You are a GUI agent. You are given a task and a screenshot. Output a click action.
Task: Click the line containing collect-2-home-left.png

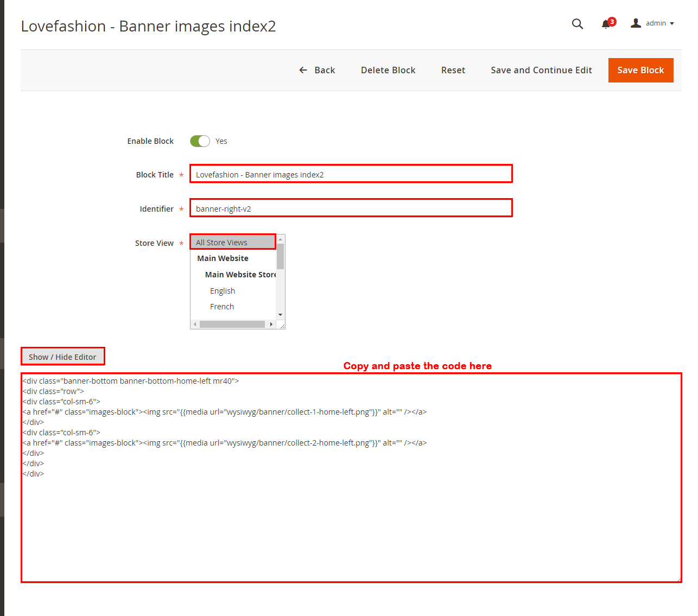225,443
